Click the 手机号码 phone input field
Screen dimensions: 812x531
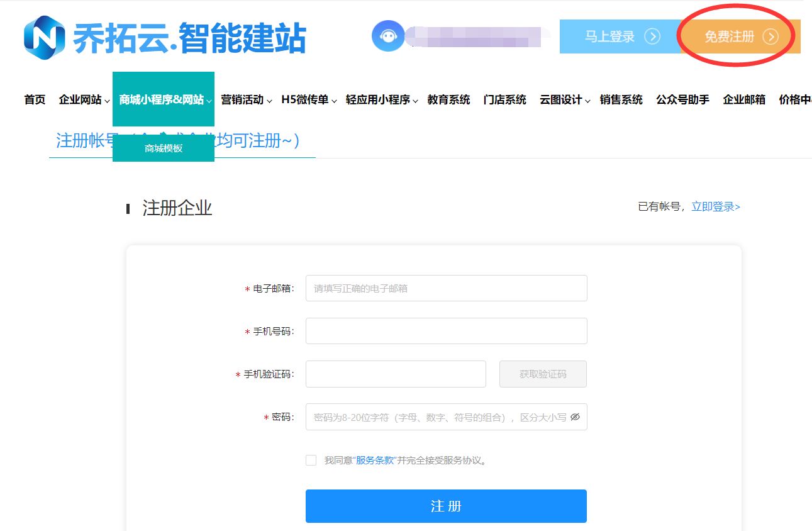446,330
